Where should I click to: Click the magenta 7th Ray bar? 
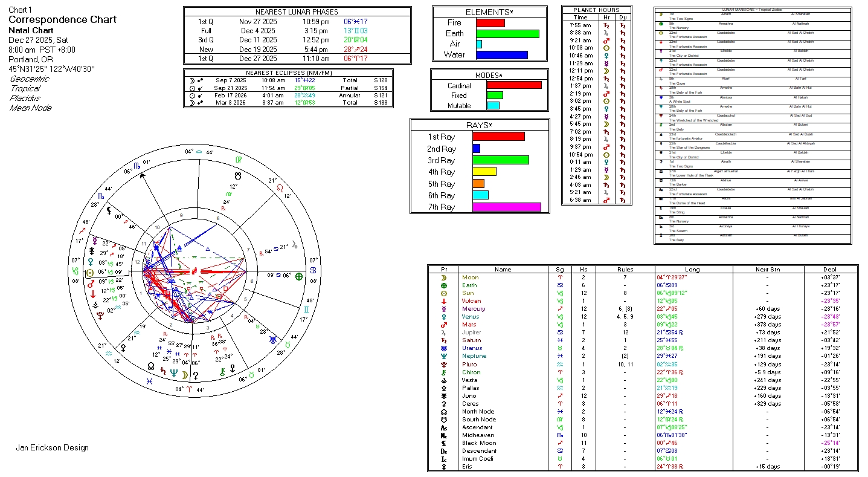tap(506, 207)
